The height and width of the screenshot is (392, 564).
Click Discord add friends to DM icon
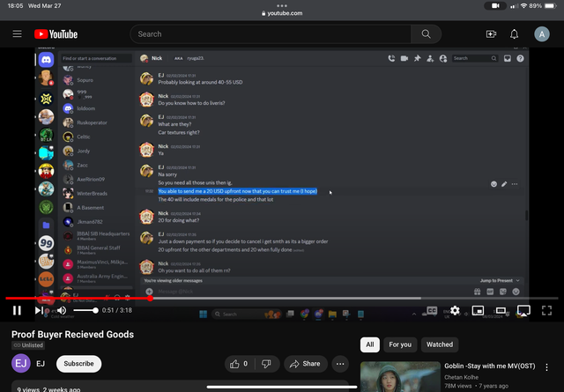(430, 58)
